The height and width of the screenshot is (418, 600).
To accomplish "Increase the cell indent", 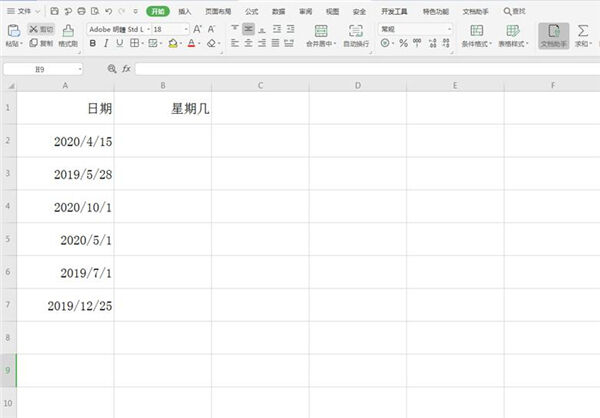I will coord(291,29).
